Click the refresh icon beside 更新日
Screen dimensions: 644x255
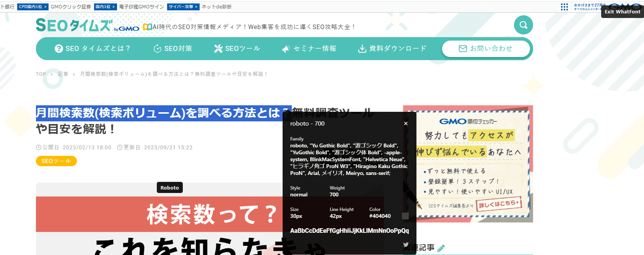(x=120, y=147)
